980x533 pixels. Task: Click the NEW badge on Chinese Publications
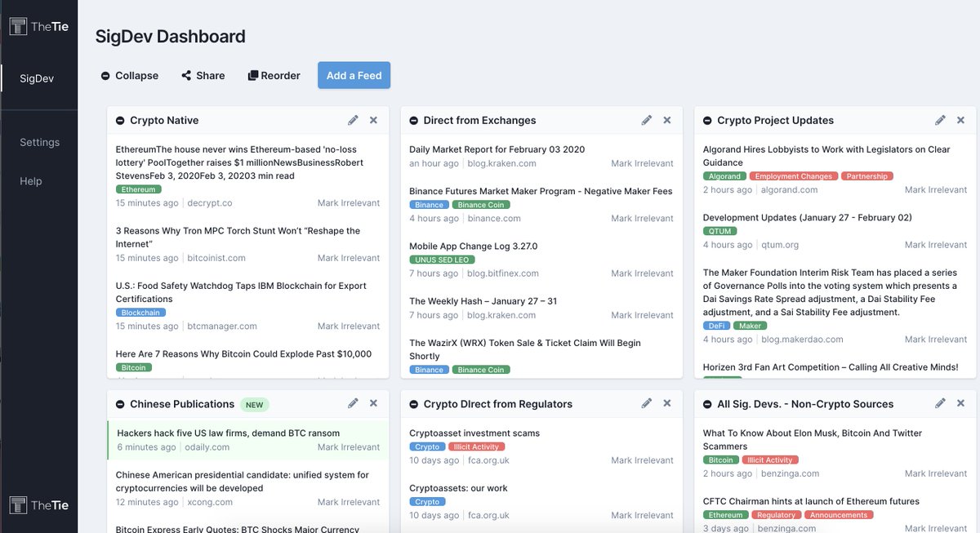[255, 404]
